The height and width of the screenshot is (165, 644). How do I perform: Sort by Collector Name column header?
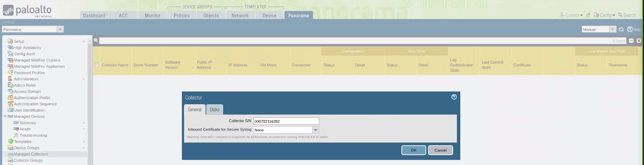click(x=115, y=65)
